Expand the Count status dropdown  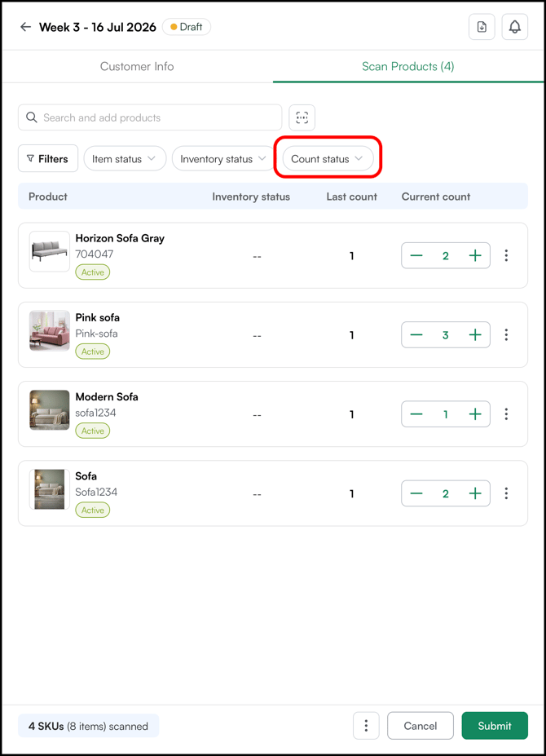point(328,159)
